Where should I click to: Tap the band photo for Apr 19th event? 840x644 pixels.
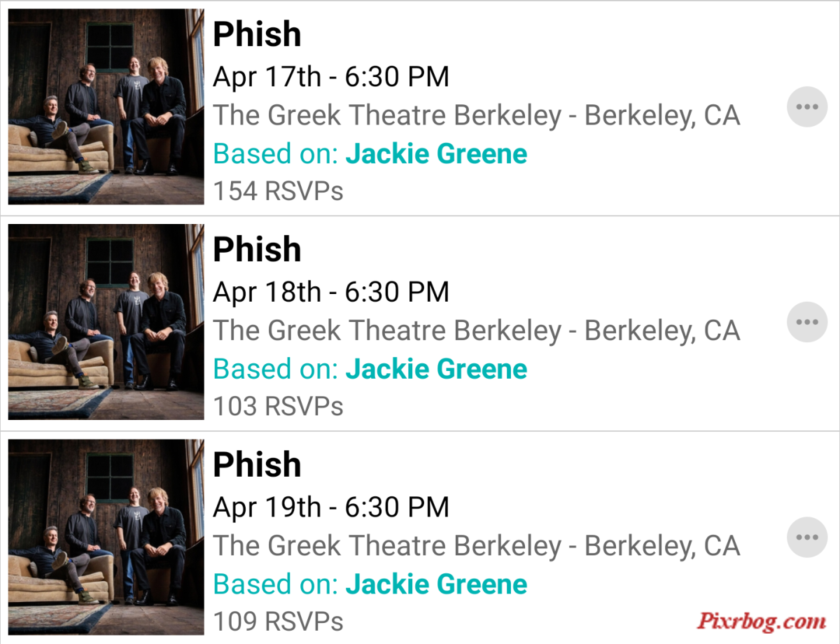coord(106,537)
